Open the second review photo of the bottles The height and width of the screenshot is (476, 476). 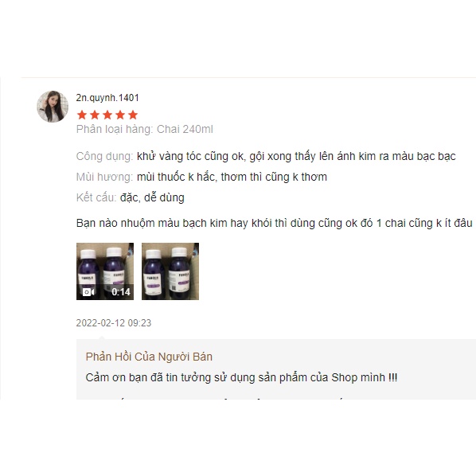coord(170,271)
